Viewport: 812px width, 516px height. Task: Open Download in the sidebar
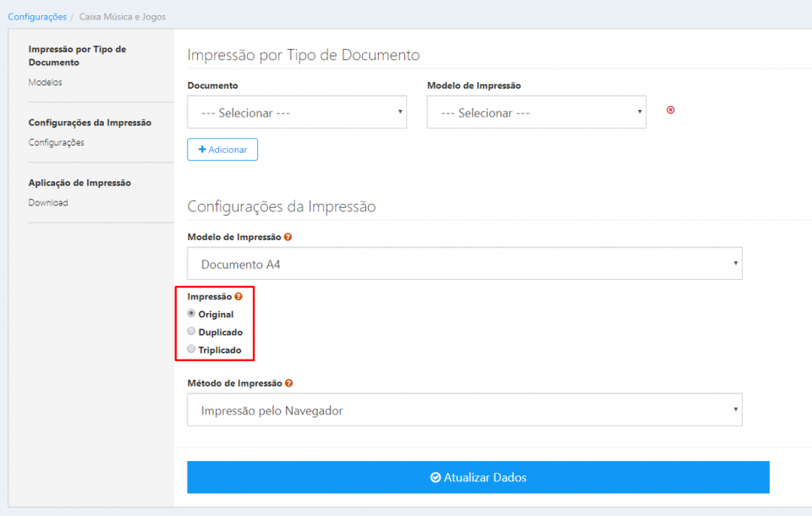tap(48, 202)
